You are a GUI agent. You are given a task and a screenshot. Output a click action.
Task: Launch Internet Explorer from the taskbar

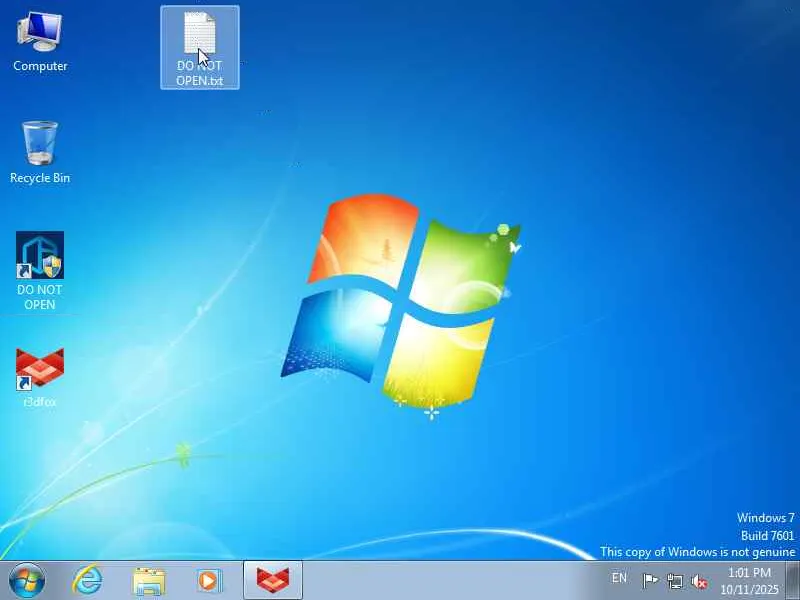pos(88,580)
